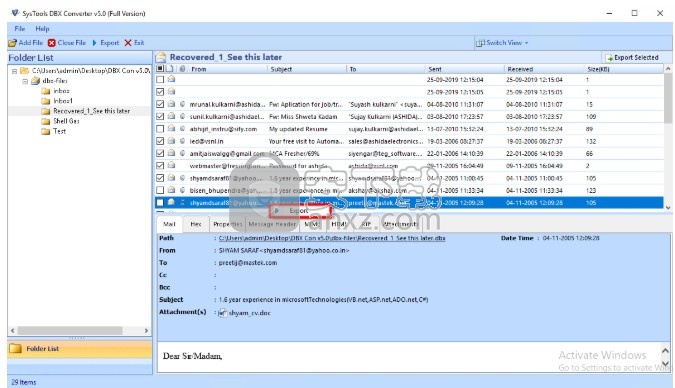Choose Export in the context menu
675x388 pixels.
(x=300, y=211)
